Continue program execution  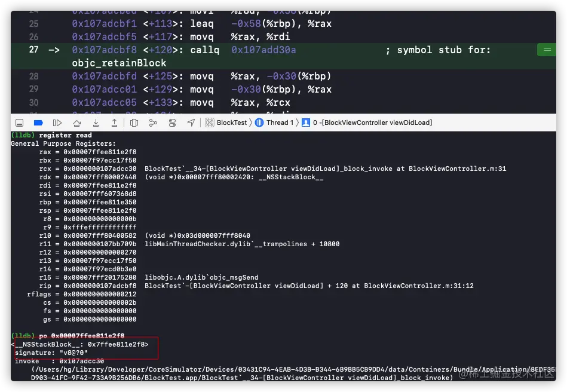pyautogui.click(x=57, y=123)
